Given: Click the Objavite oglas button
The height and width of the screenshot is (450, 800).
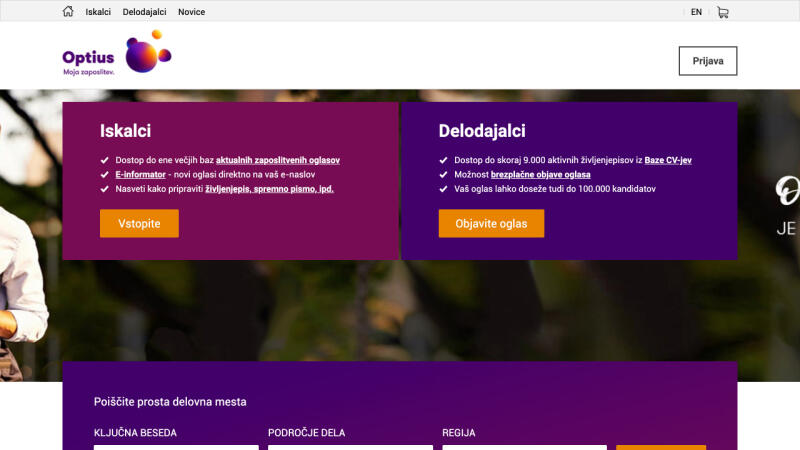Looking at the screenshot, I should click(x=491, y=223).
